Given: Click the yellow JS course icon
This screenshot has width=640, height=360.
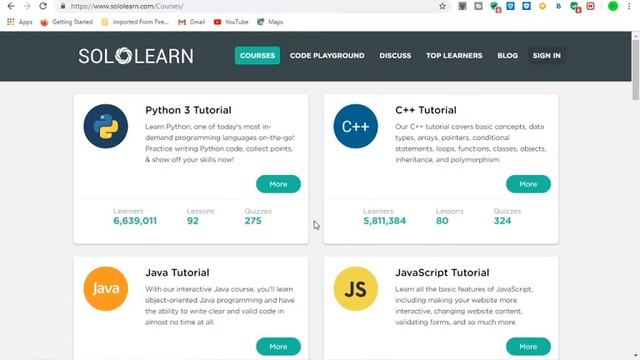Looking at the screenshot, I should 356,289.
